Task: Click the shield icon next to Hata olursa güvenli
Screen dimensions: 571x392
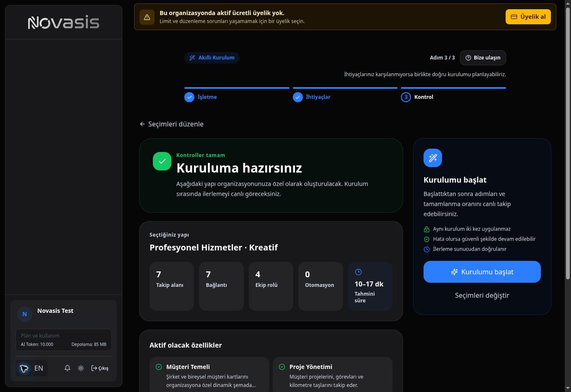Action: [426, 239]
